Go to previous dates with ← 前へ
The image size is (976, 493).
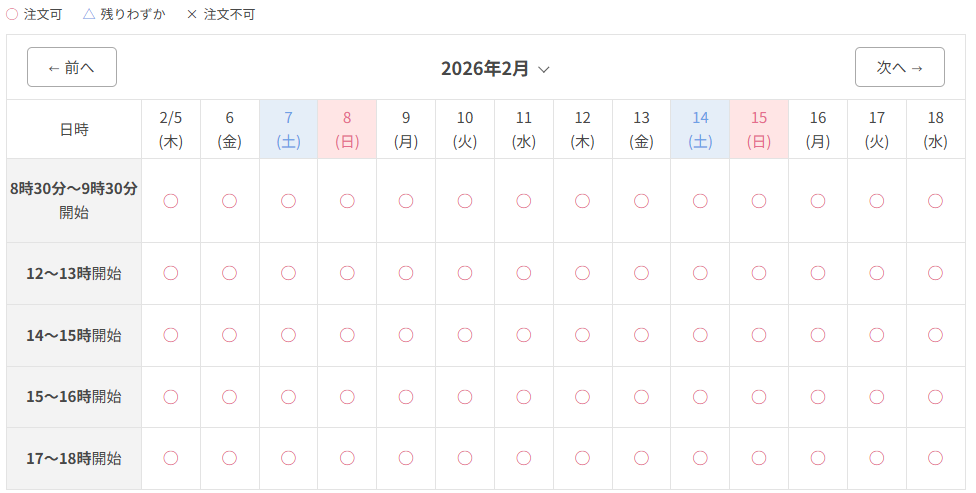(72, 67)
